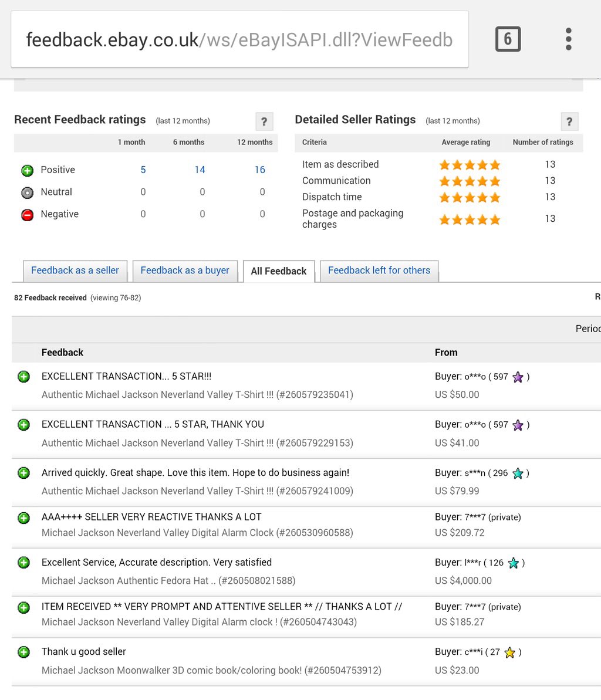Open the 12 months positive count 16
601x700 pixels.
[x=259, y=170]
